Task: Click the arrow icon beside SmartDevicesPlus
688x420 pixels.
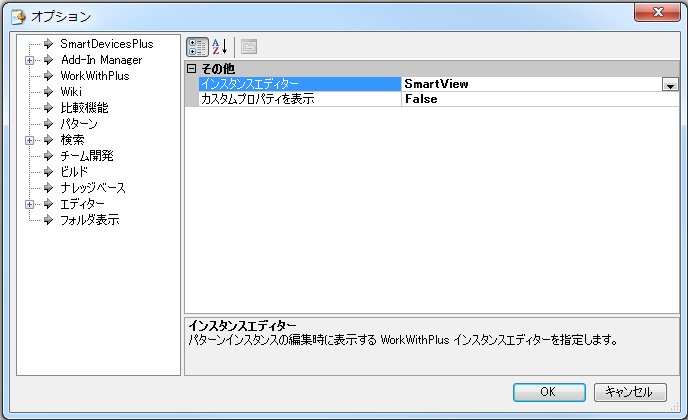Action: click(x=47, y=44)
